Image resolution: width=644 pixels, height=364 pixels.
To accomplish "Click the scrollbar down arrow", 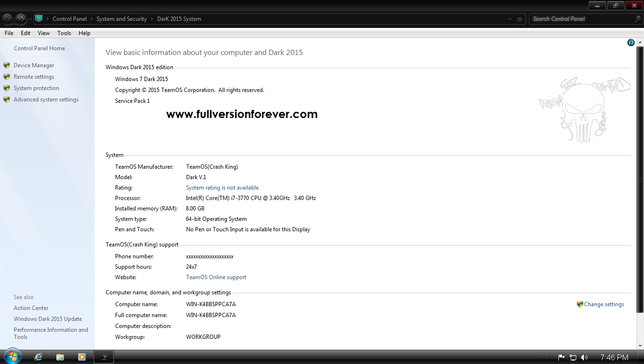I will click(x=640, y=346).
